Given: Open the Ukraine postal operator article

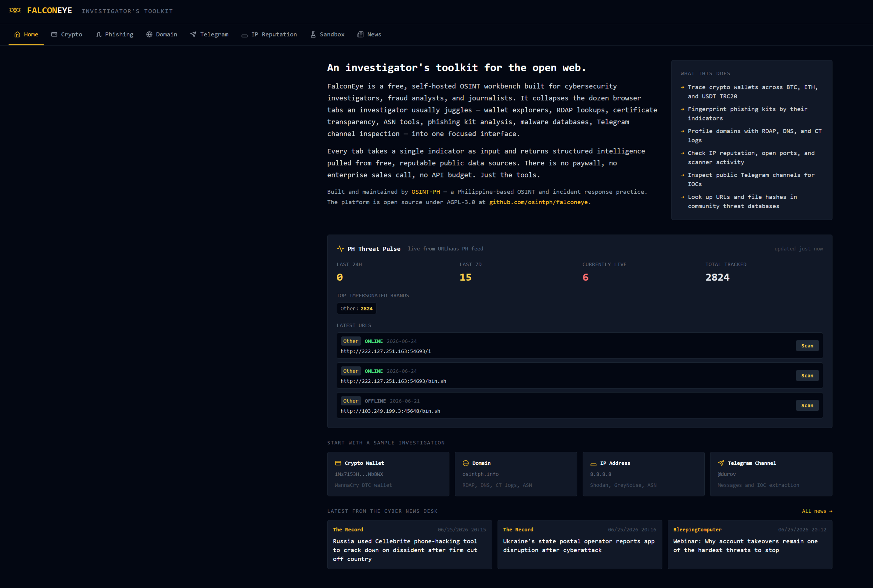Looking at the screenshot, I should click(580, 544).
